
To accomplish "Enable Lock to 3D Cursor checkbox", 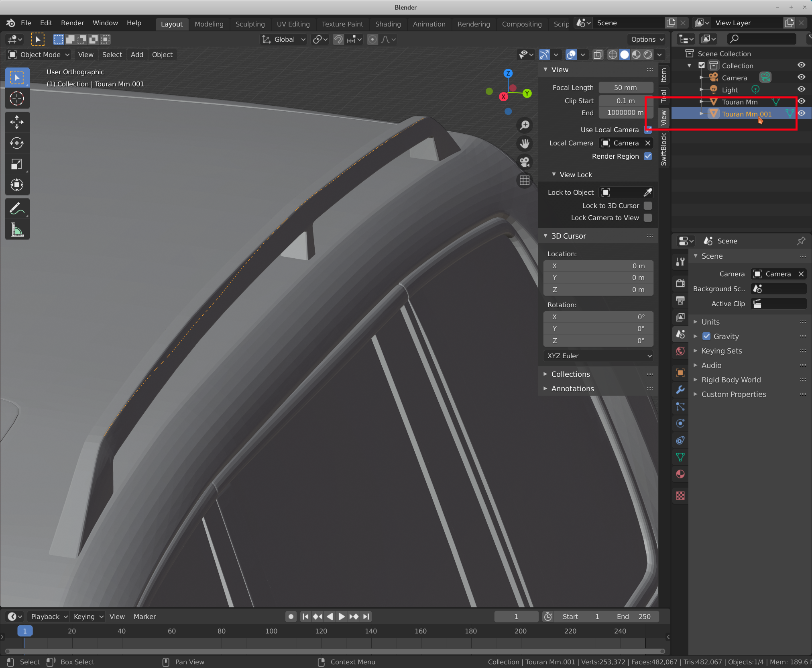I will [x=648, y=206].
